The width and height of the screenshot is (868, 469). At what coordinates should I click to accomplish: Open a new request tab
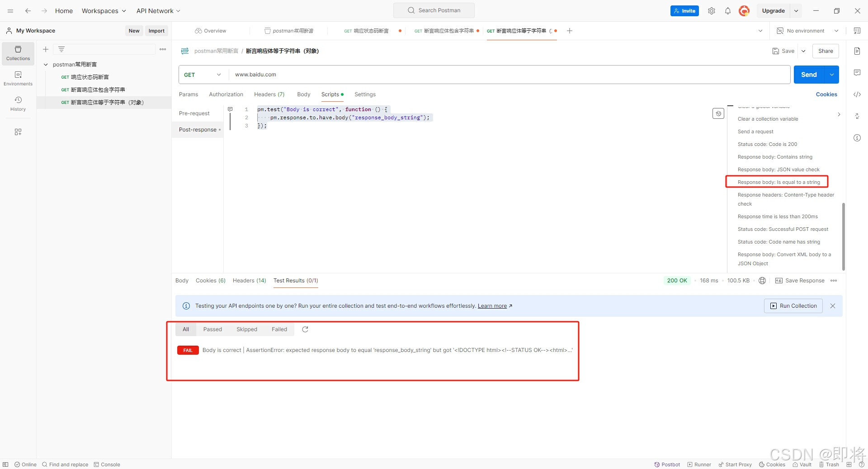click(570, 31)
